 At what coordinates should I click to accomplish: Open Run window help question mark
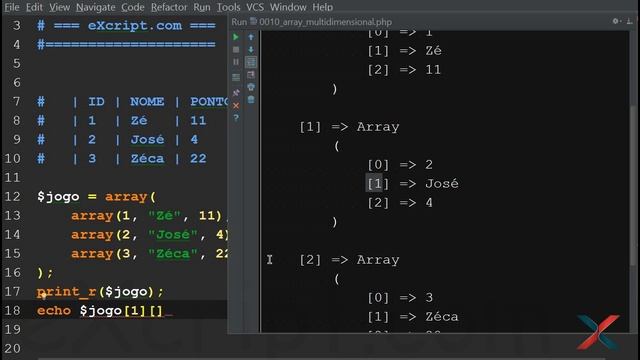coord(236,118)
